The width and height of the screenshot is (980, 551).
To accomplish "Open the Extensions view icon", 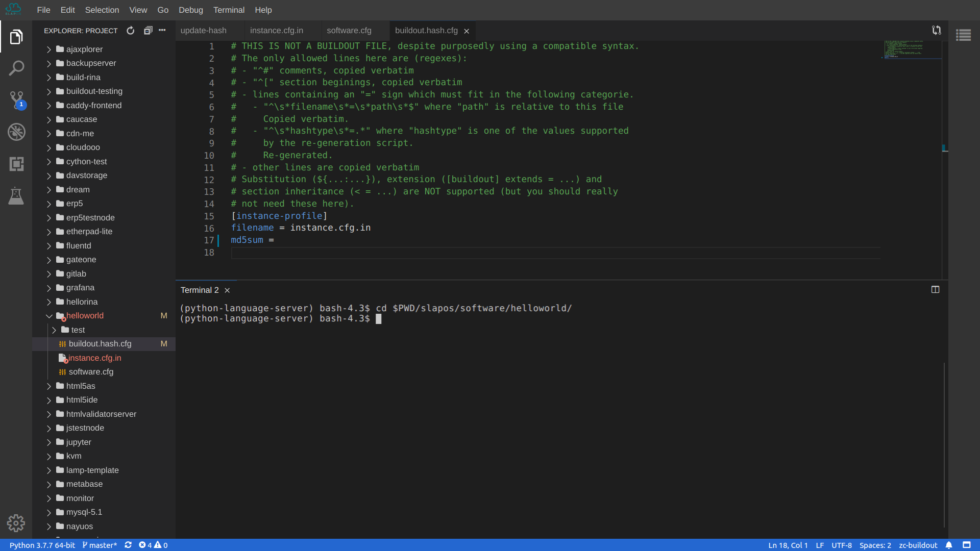I will point(16,164).
